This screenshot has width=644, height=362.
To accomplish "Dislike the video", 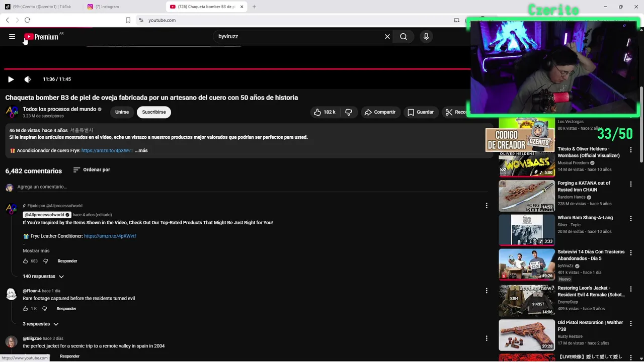I will click(x=348, y=112).
